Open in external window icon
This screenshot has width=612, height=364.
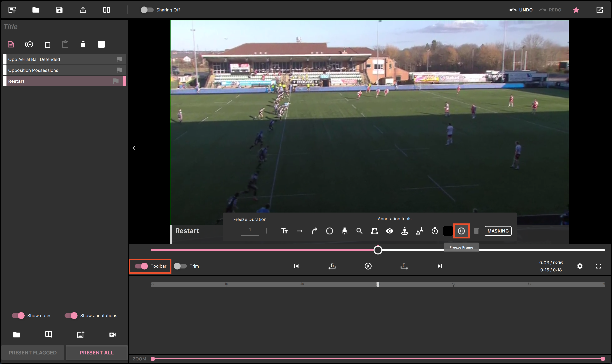(600, 10)
